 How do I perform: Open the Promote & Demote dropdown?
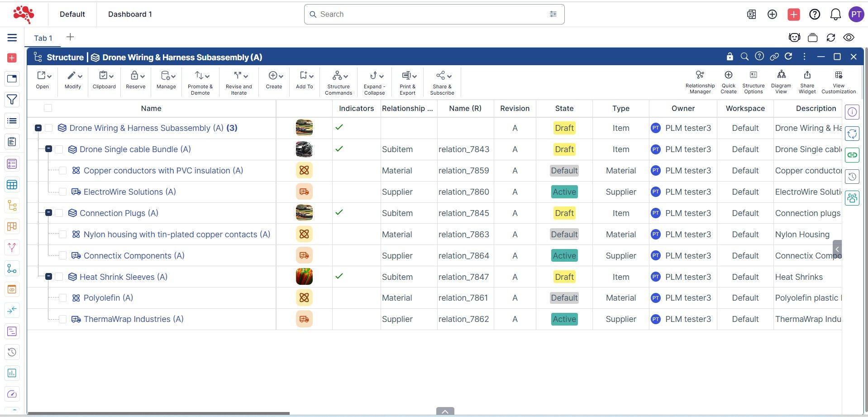pos(200,81)
